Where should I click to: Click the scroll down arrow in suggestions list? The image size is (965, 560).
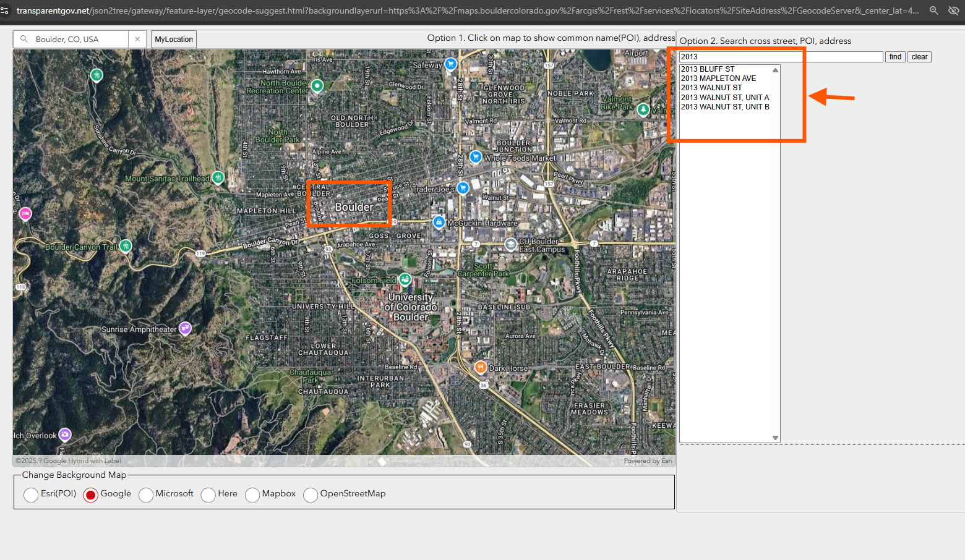[775, 438]
